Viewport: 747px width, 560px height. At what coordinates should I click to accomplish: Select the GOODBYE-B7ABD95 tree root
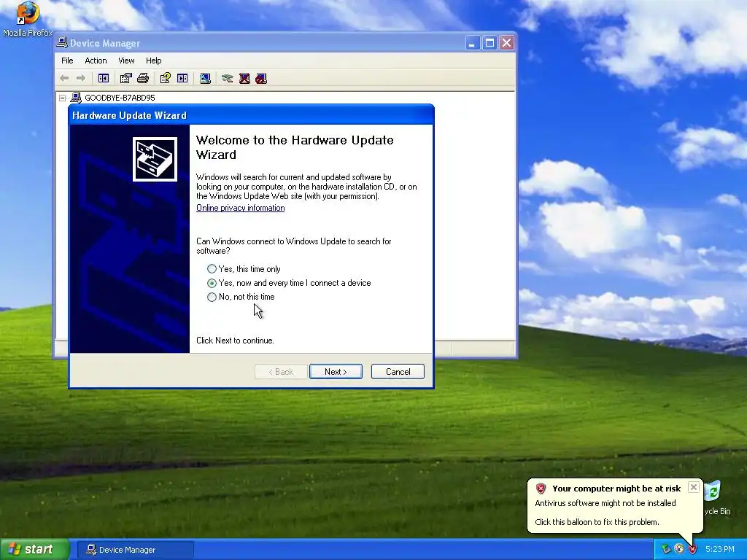point(120,98)
